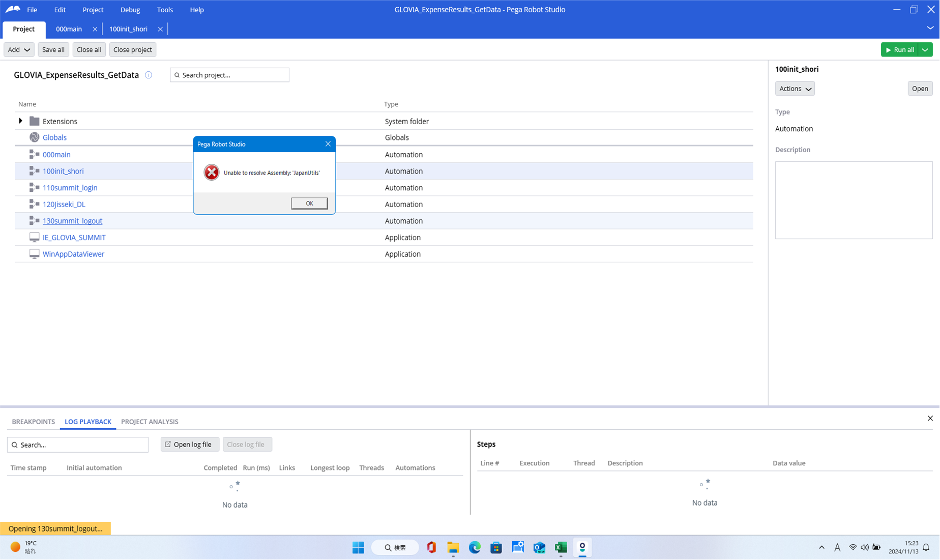Switch to the 000main tab
Image resolution: width=940 pixels, height=560 pixels.
point(69,29)
